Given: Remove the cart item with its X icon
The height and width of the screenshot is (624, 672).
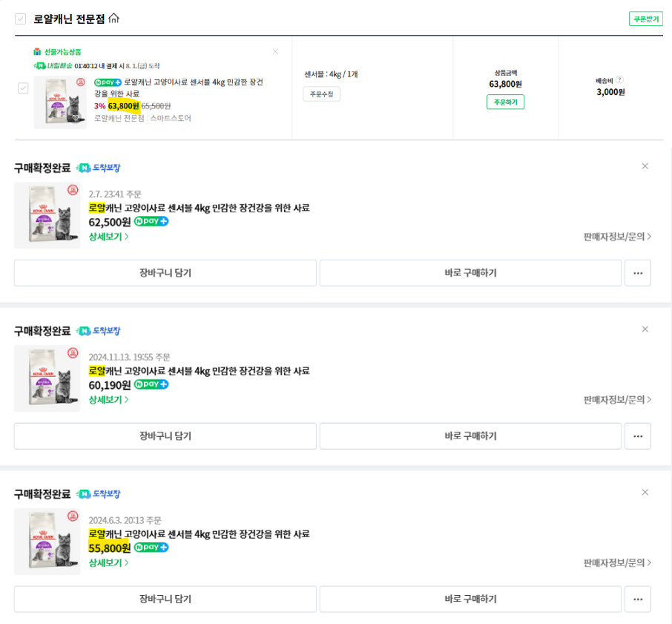Looking at the screenshot, I should (x=275, y=52).
